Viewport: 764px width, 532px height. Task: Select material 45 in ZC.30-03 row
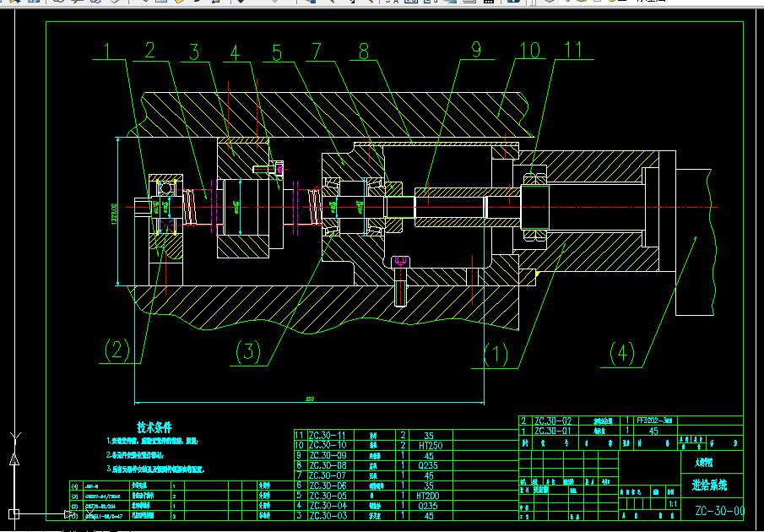coord(428,515)
